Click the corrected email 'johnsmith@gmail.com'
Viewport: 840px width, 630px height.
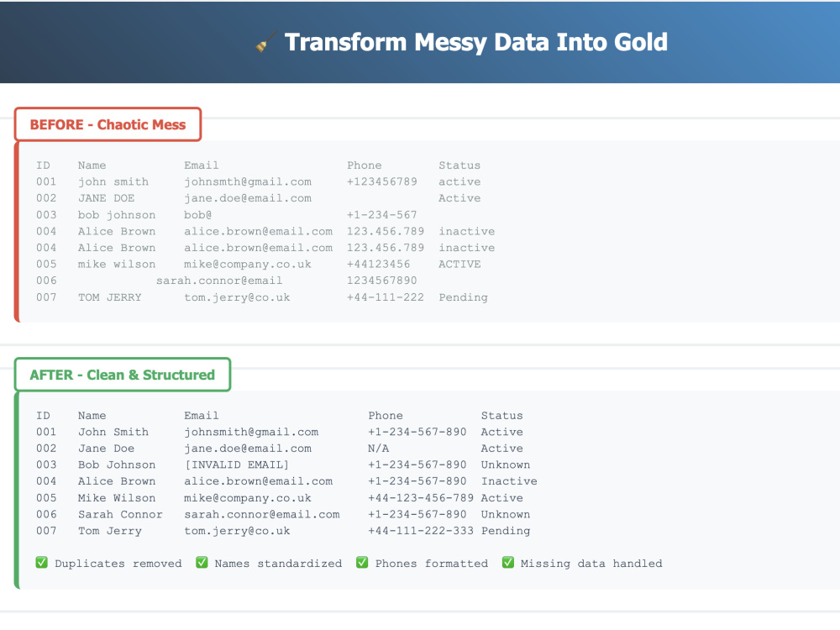[x=251, y=433]
